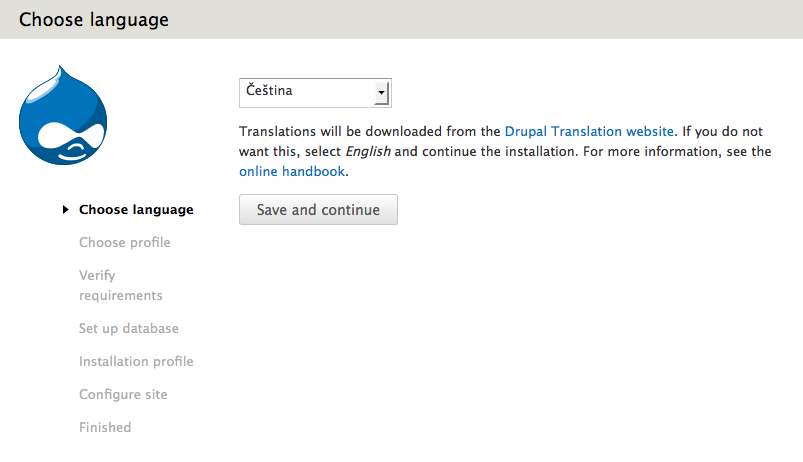Click the Čeština text in the language selector
Viewport: 803px width, 462px height.
point(269,92)
